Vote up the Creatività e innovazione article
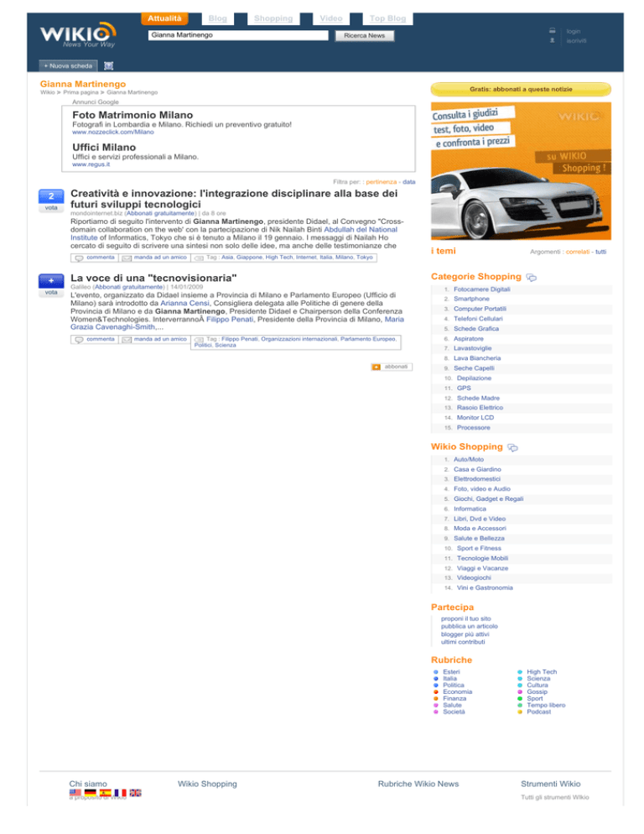 (x=51, y=196)
